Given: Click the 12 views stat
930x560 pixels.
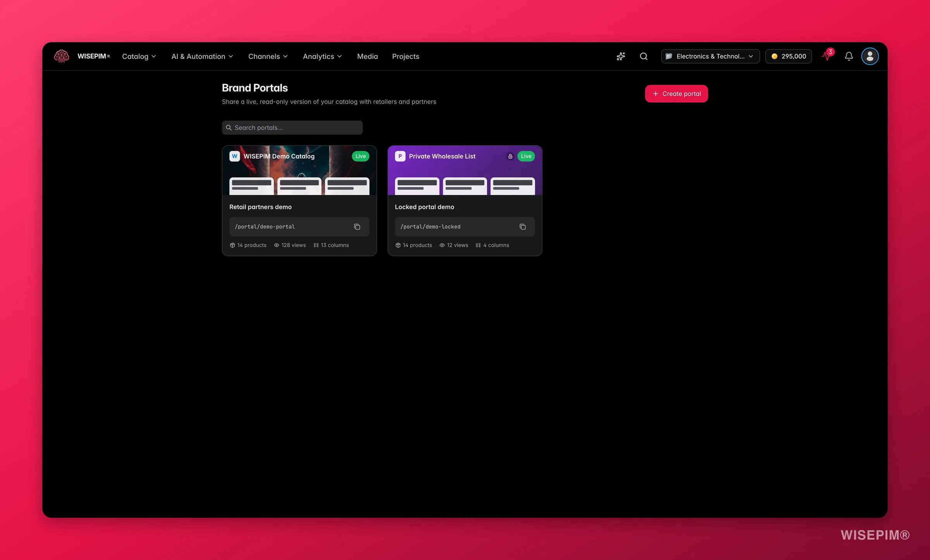Looking at the screenshot, I should click(x=453, y=245).
